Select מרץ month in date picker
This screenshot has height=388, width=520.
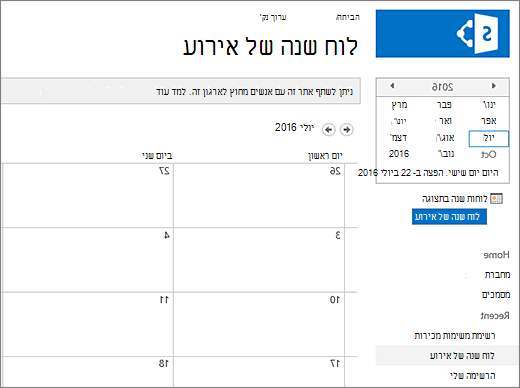[399, 105]
